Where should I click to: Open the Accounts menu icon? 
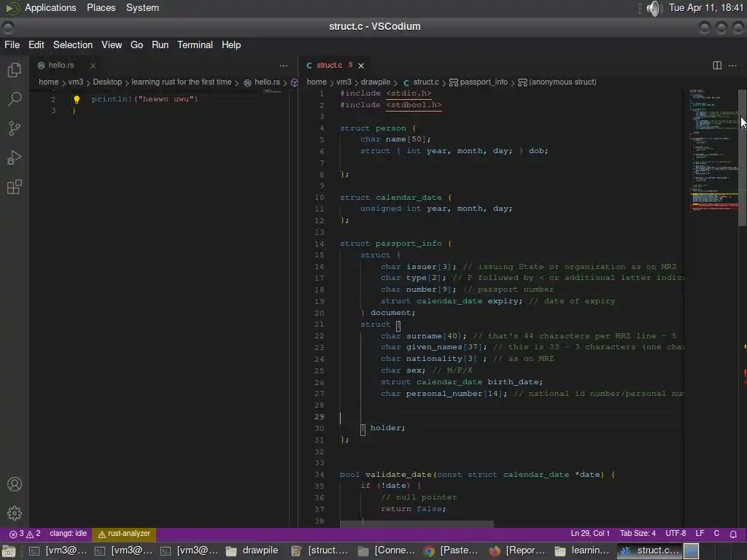click(15, 484)
